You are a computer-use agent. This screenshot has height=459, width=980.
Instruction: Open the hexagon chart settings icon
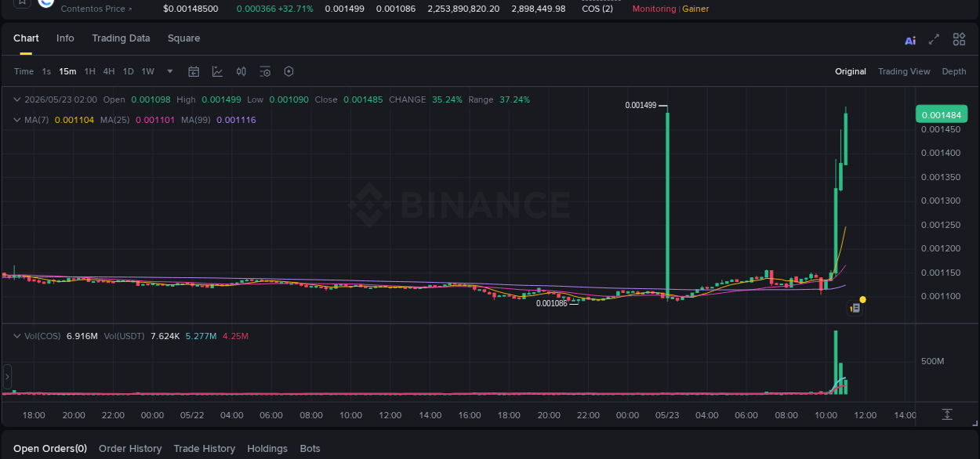(289, 71)
